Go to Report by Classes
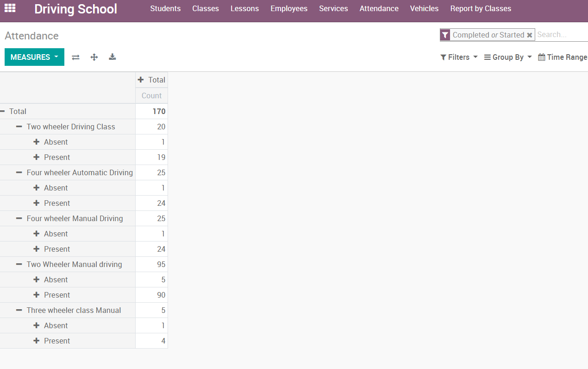Image resolution: width=588 pixels, height=369 pixels. click(481, 8)
